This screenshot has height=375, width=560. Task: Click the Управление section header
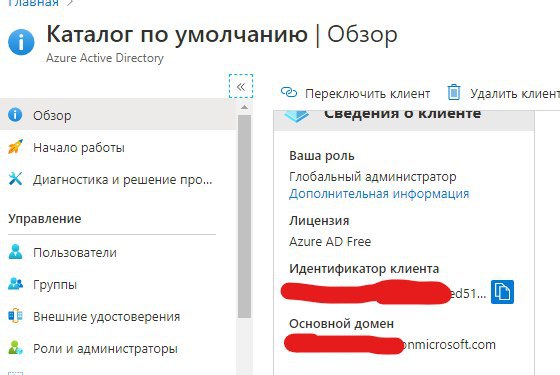point(45,219)
